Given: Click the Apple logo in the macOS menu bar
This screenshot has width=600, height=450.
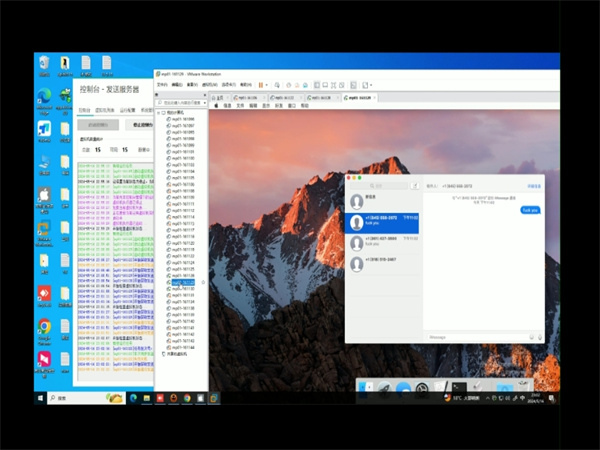Looking at the screenshot, I should pyautogui.click(x=215, y=105).
